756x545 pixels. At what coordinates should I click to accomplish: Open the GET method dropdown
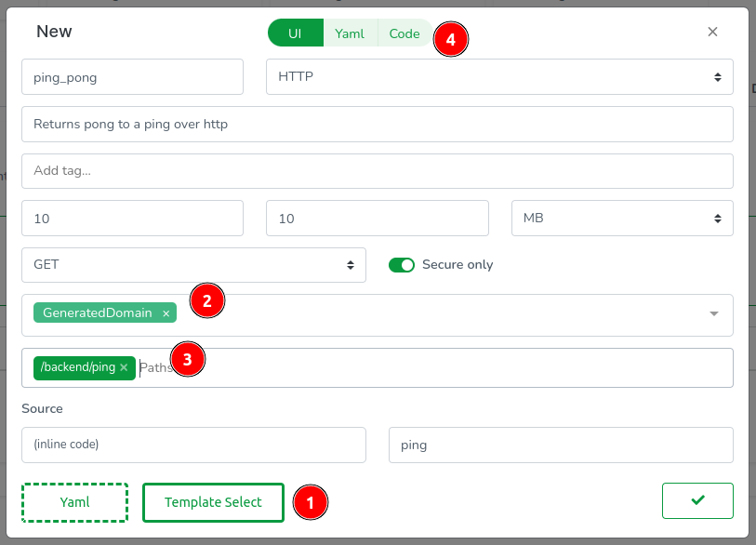coord(193,265)
